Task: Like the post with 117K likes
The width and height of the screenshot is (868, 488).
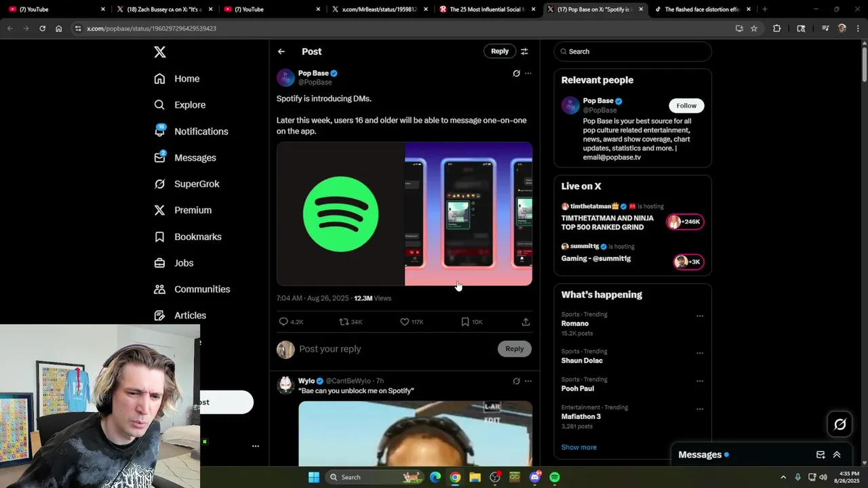Action: click(x=404, y=322)
